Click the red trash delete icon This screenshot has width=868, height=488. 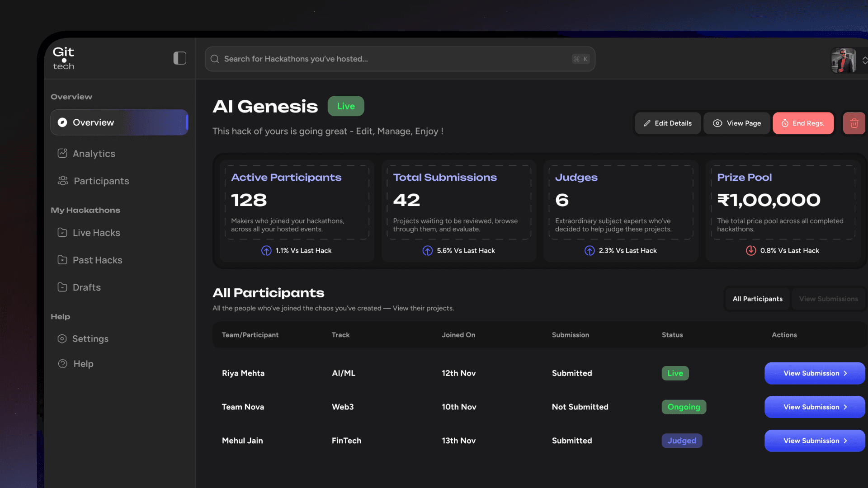tap(854, 123)
